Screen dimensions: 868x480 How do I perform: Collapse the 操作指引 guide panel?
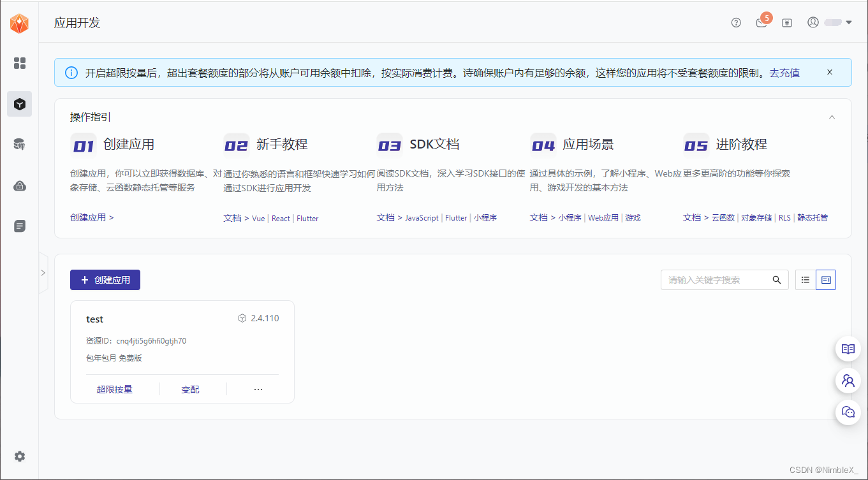(x=832, y=117)
